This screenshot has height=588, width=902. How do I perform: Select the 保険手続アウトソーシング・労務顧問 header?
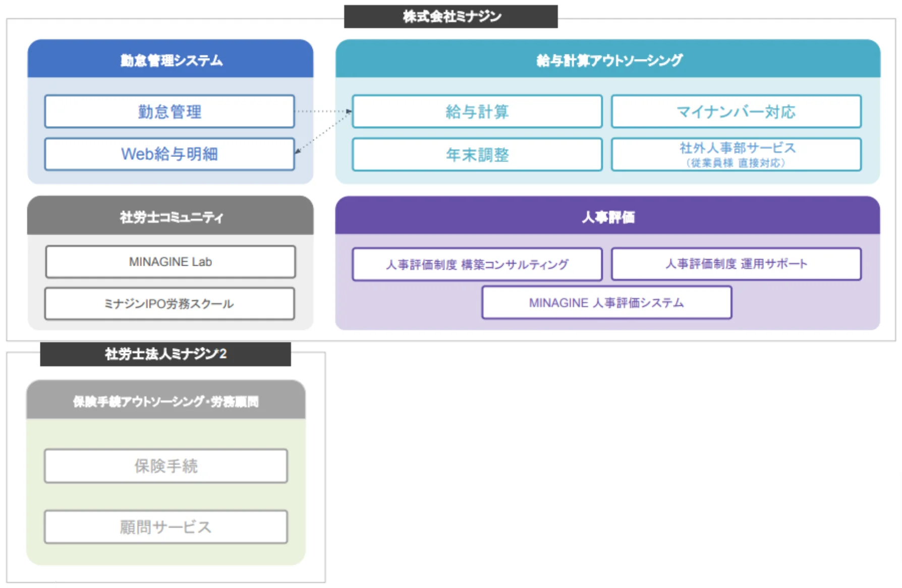[166, 400]
